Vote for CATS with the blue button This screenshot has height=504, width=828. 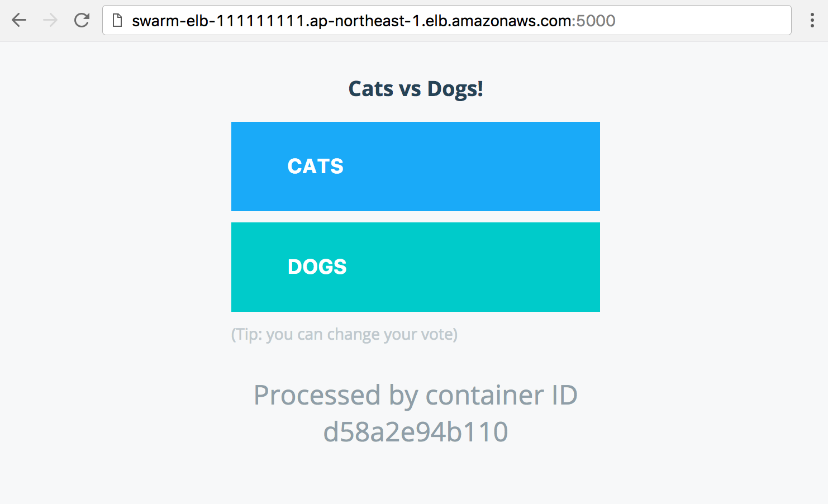(416, 167)
